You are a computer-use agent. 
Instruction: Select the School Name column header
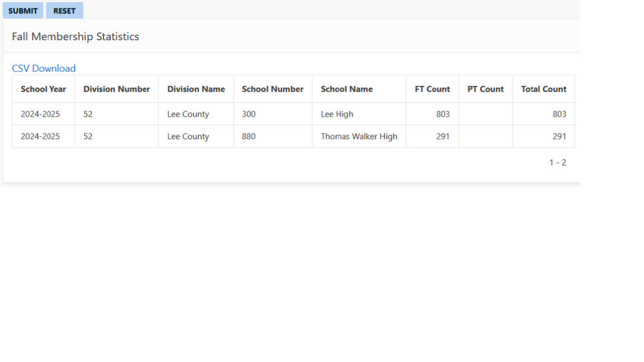pos(359,89)
